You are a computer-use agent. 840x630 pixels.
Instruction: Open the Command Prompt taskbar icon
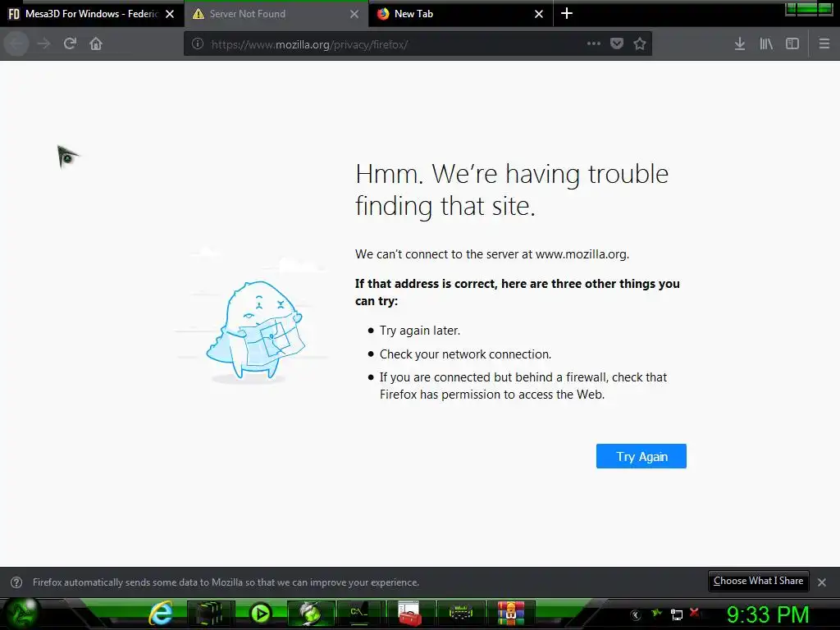359,614
